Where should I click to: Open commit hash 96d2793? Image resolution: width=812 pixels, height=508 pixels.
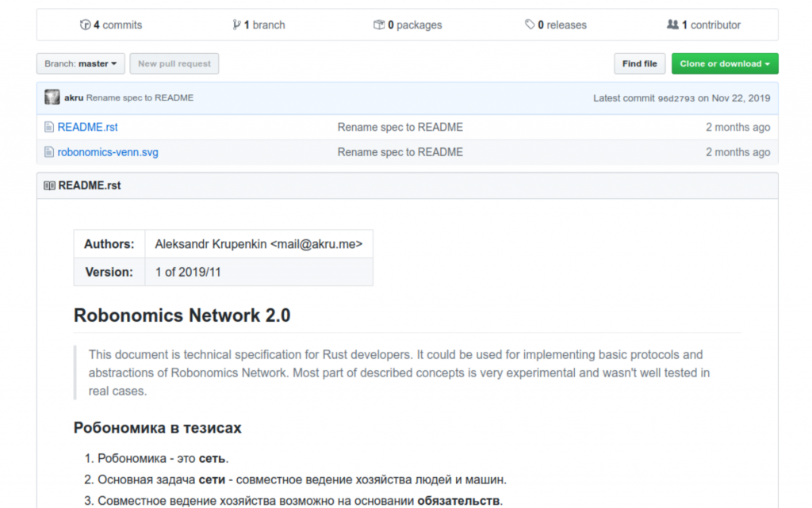(x=676, y=98)
